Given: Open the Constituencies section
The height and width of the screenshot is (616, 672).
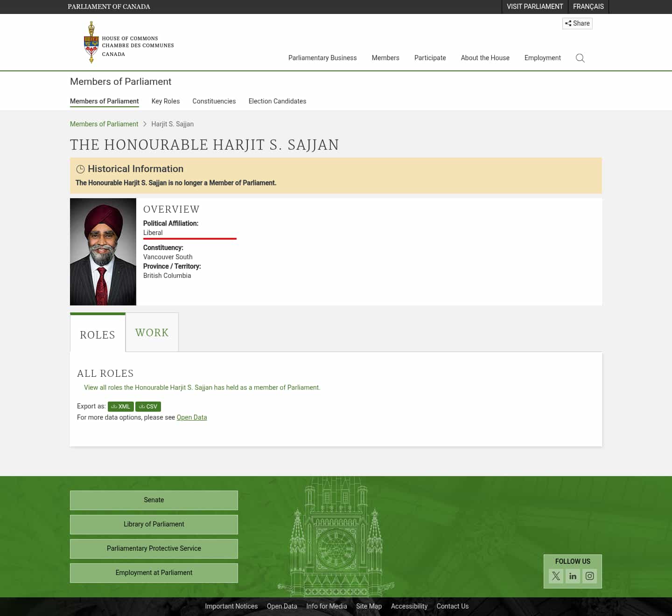Looking at the screenshot, I should [214, 101].
